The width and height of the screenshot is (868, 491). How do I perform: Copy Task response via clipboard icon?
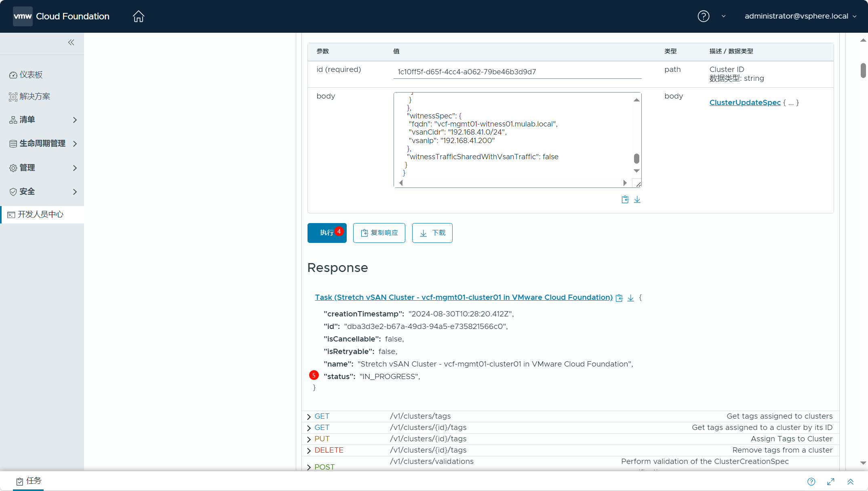click(619, 298)
